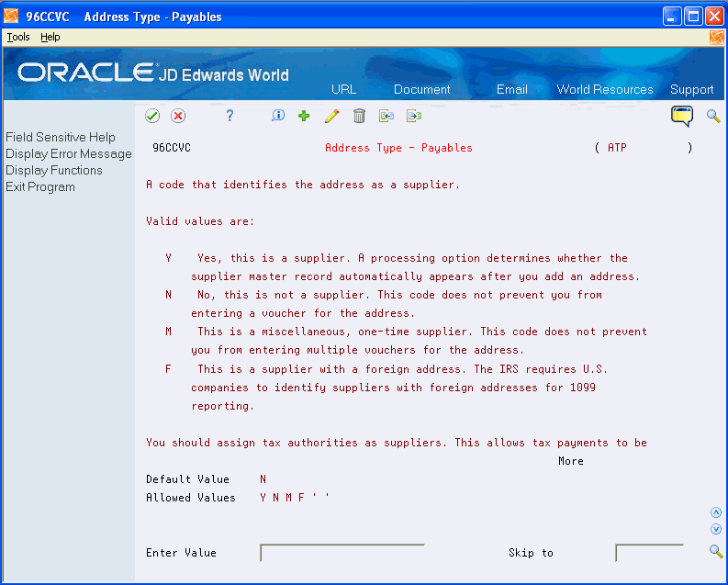Screen dimensions: 728x585
Task: Open the blue question mark help icon
Action: tap(230, 116)
